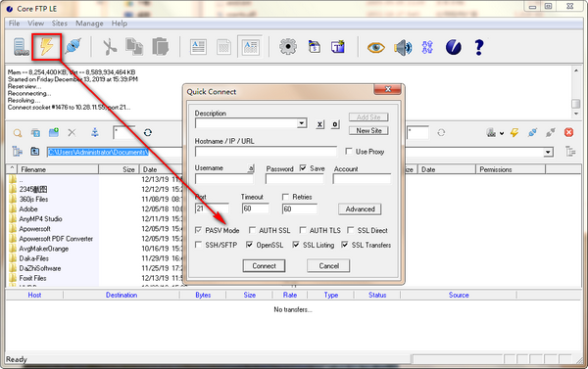The image size is (588, 369).
Task: Click the Connect button
Action: [x=264, y=266]
